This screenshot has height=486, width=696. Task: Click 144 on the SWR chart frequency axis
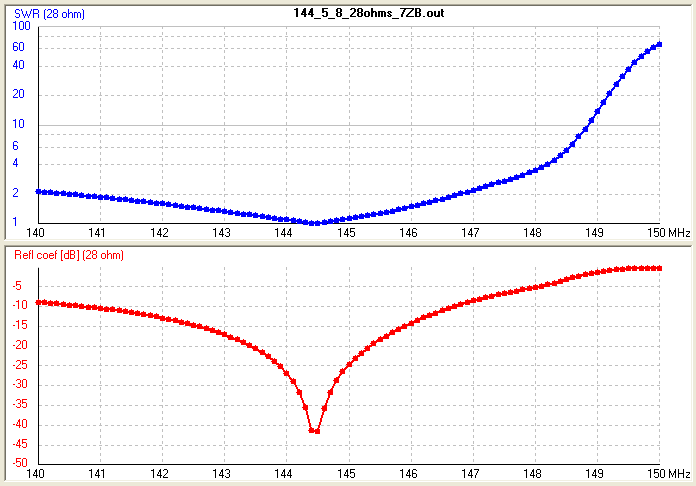[x=283, y=233]
